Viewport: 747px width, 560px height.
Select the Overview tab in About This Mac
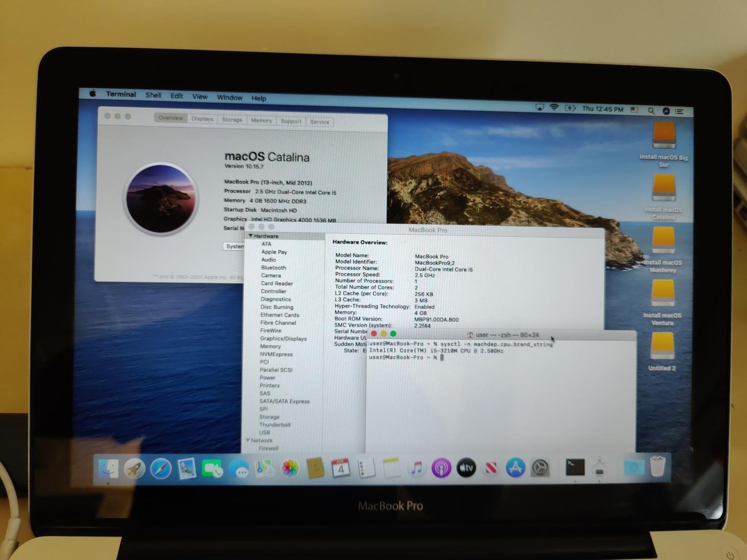pos(171,118)
